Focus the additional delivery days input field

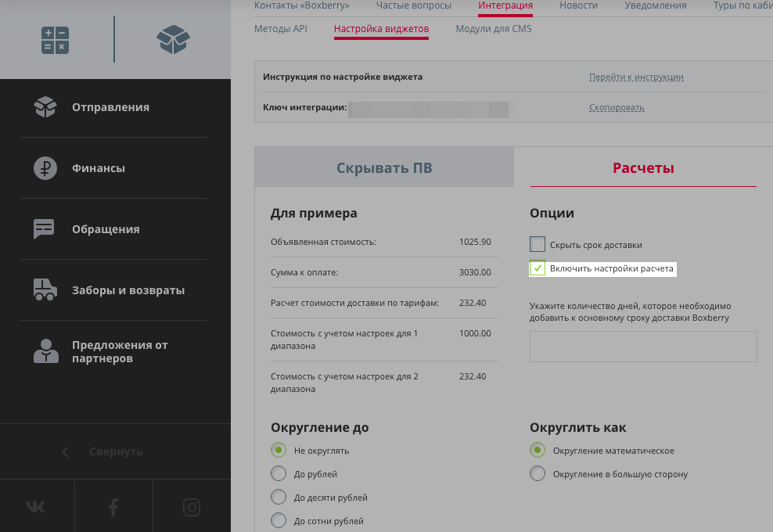point(643,347)
